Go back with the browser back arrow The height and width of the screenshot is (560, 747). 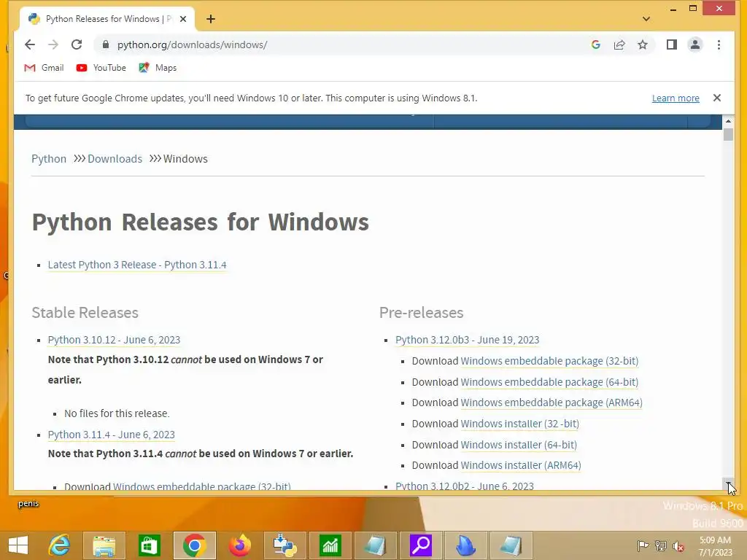(29, 44)
